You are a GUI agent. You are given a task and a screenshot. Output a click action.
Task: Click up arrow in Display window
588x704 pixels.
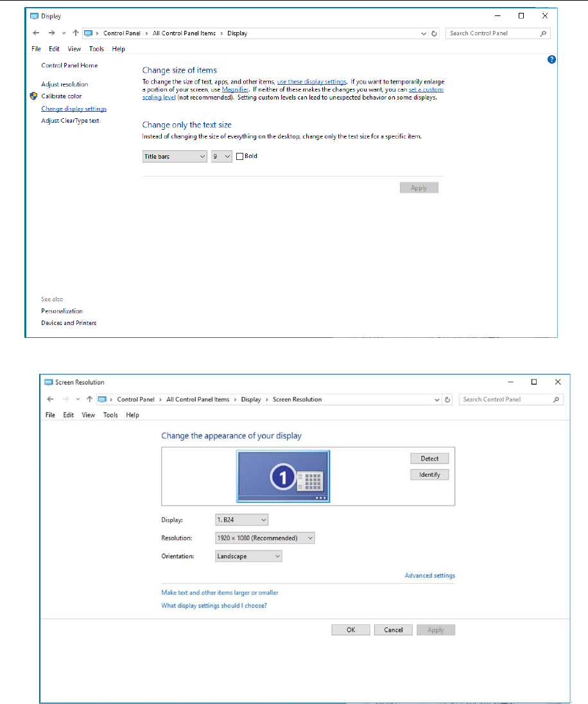(75, 33)
